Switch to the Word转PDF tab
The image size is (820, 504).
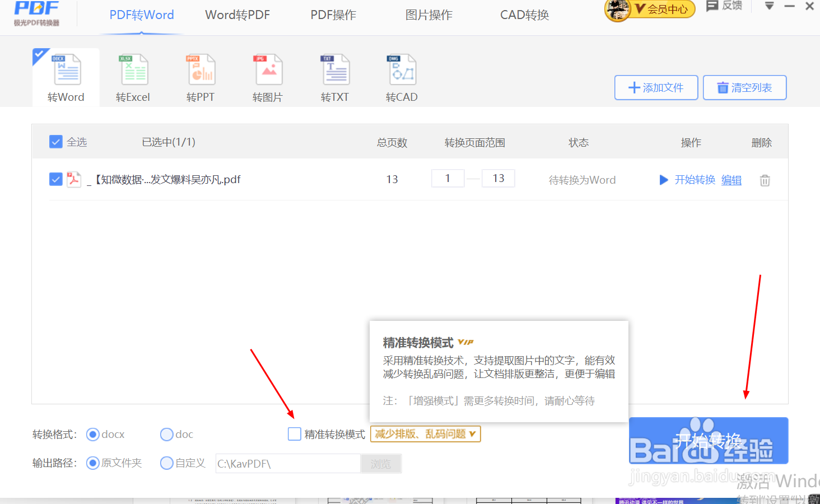[237, 15]
